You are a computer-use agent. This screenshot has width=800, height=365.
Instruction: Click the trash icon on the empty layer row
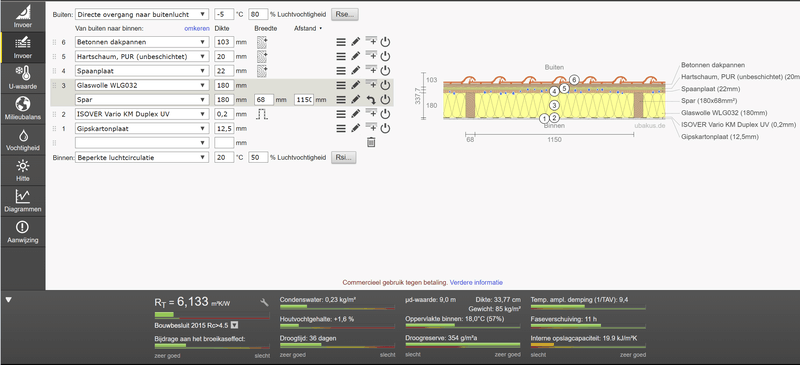tap(371, 143)
